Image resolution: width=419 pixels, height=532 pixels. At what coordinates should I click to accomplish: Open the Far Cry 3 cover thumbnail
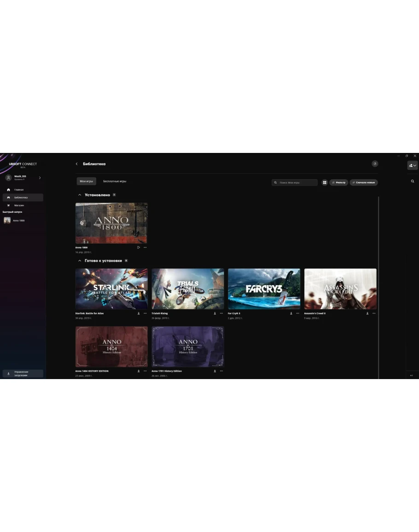pos(264,289)
